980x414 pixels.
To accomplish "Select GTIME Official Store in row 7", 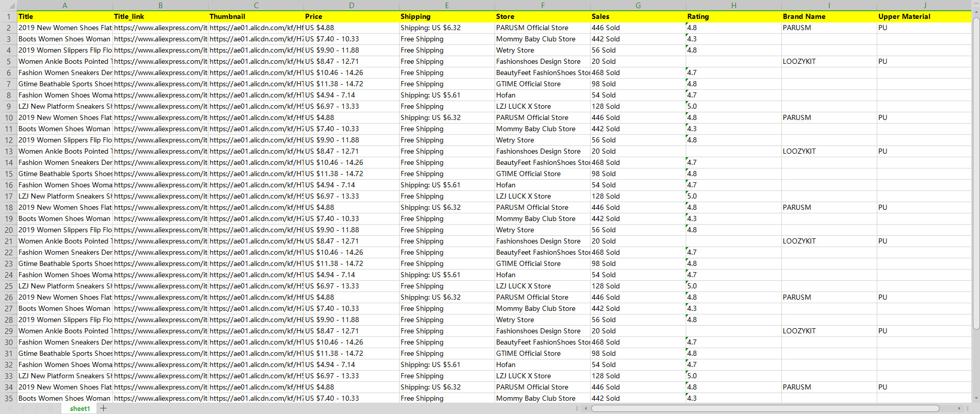I will (x=543, y=84).
